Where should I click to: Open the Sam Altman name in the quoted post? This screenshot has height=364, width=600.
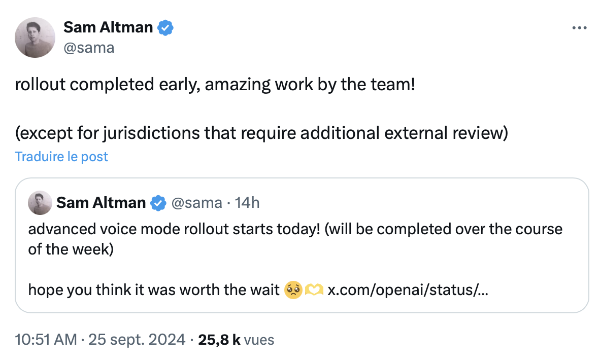pos(101,203)
